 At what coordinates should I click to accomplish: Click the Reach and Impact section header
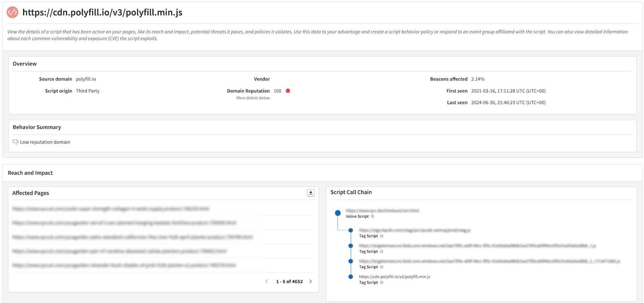(x=30, y=173)
